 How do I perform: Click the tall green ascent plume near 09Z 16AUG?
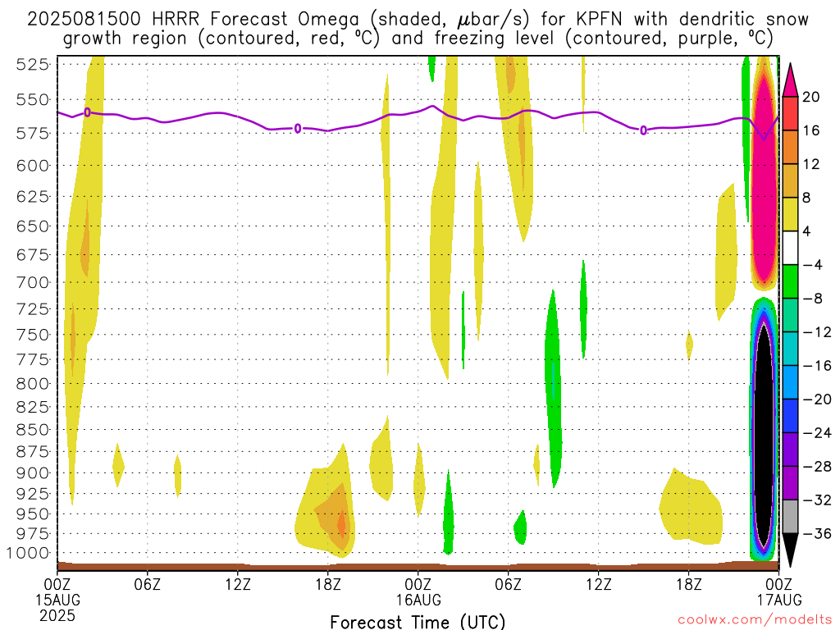[554, 388]
